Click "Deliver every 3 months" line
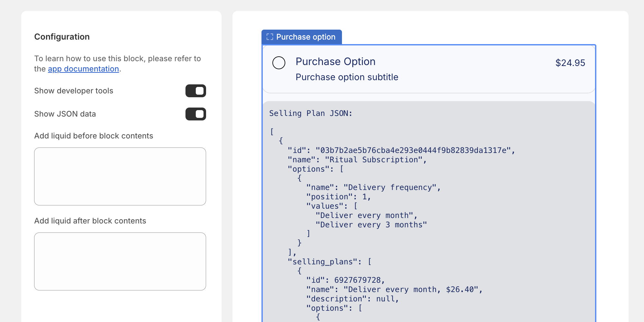The width and height of the screenshot is (644, 322). click(371, 225)
